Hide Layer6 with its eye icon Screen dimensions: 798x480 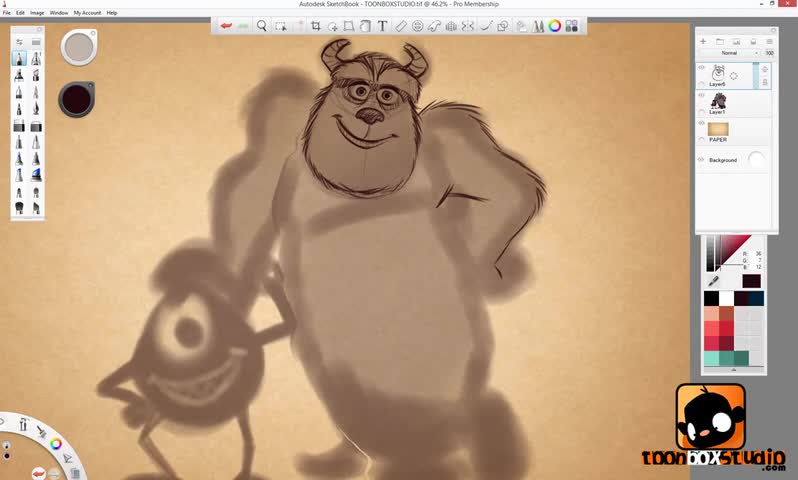[x=701, y=68]
